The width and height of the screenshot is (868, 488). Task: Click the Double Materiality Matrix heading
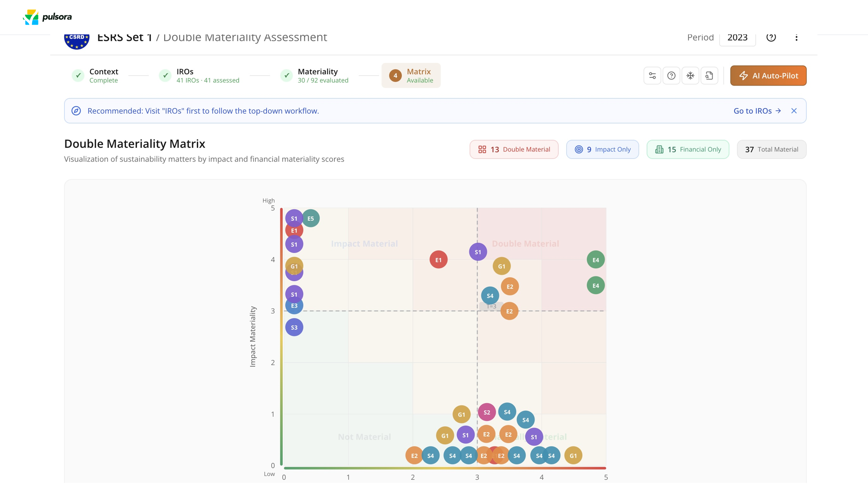(135, 144)
